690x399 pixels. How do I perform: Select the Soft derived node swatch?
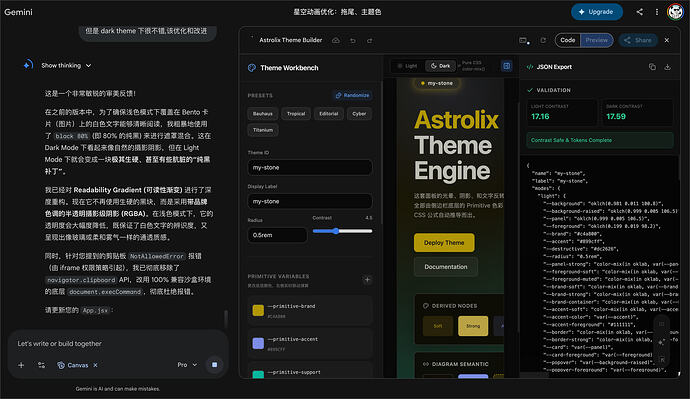click(x=438, y=326)
